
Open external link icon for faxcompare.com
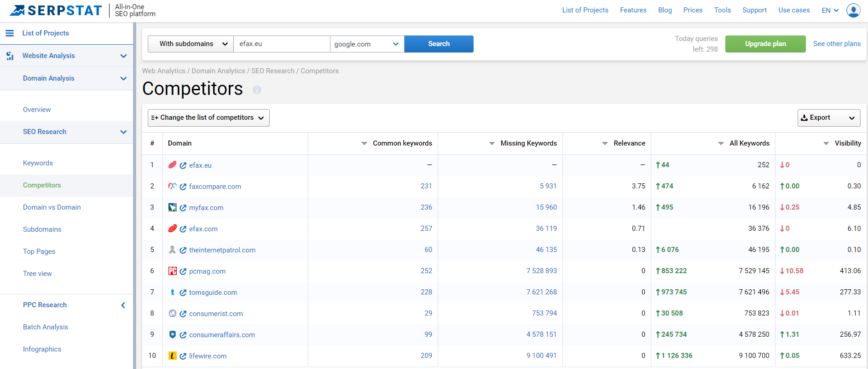point(183,187)
